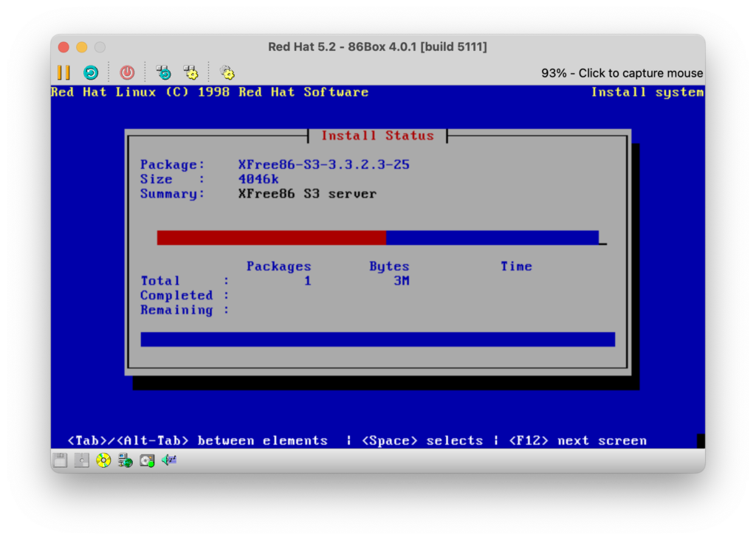
Task: Hard reset the machine via teal reset icon
Action: tap(91, 73)
